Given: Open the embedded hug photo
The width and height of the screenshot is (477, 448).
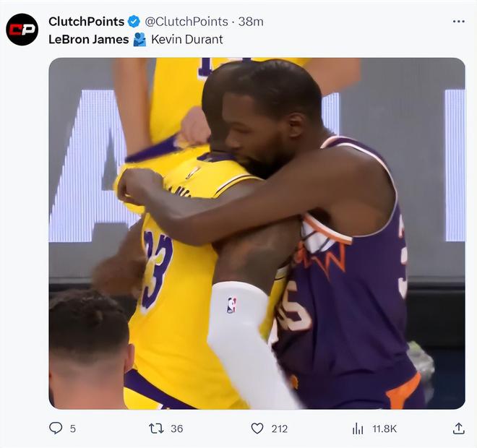Looking at the screenshot, I should tap(257, 233).
